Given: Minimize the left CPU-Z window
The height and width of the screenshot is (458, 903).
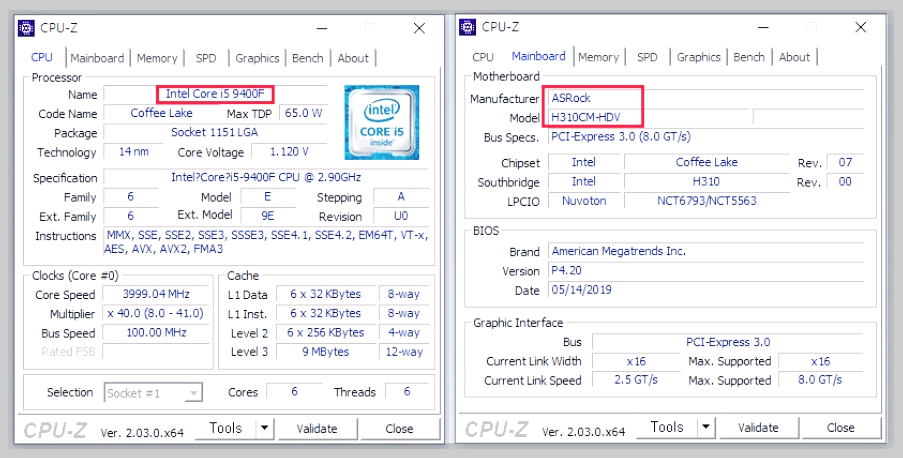Looking at the screenshot, I should pos(321,28).
